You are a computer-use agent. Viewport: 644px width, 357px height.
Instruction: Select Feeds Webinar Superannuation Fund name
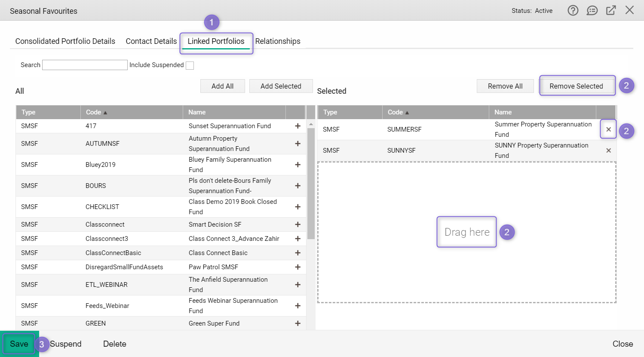tap(233, 306)
